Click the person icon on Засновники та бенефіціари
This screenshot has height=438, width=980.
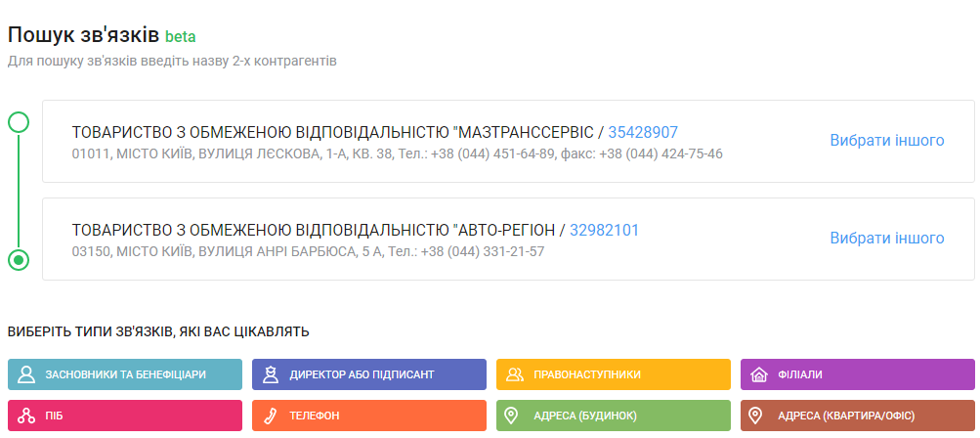click(26, 374)
